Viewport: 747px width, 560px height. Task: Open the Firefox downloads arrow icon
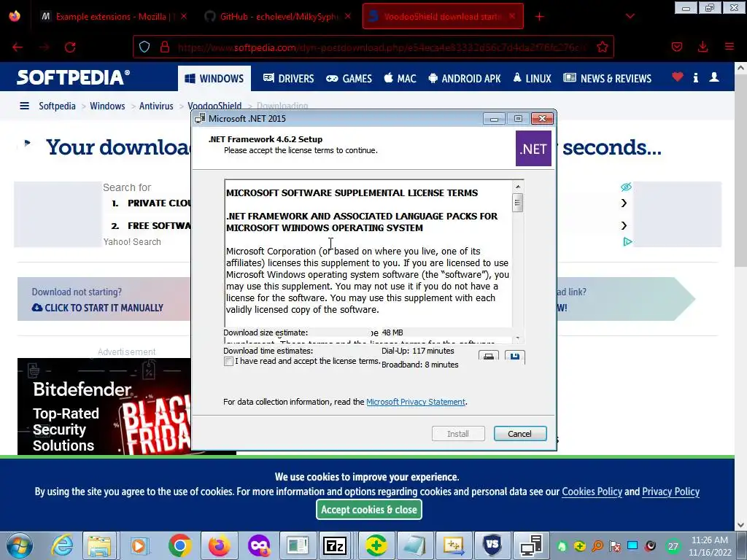(x=703, y=47)
